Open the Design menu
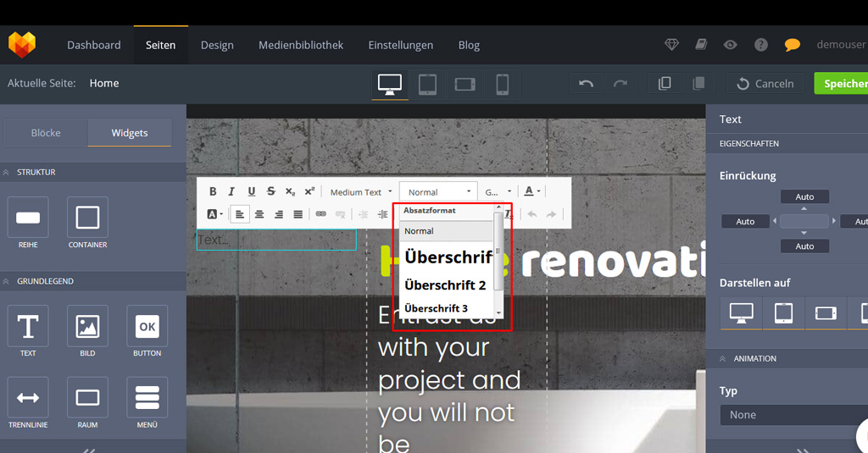Viewport: 868px width, 453px height. pos(217,45)
